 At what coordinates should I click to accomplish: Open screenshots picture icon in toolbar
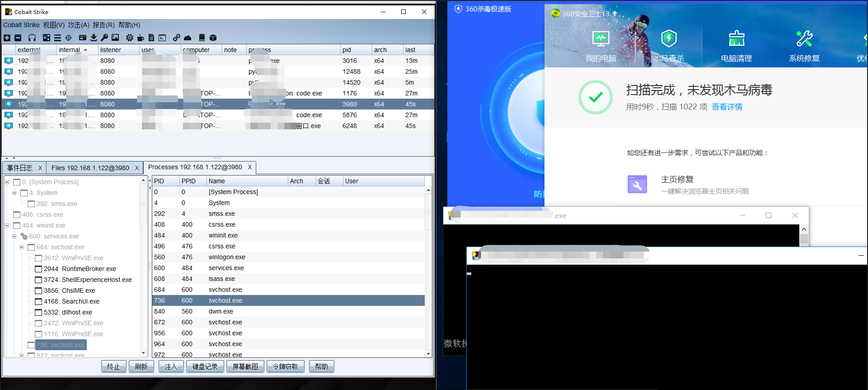point(115,38)
